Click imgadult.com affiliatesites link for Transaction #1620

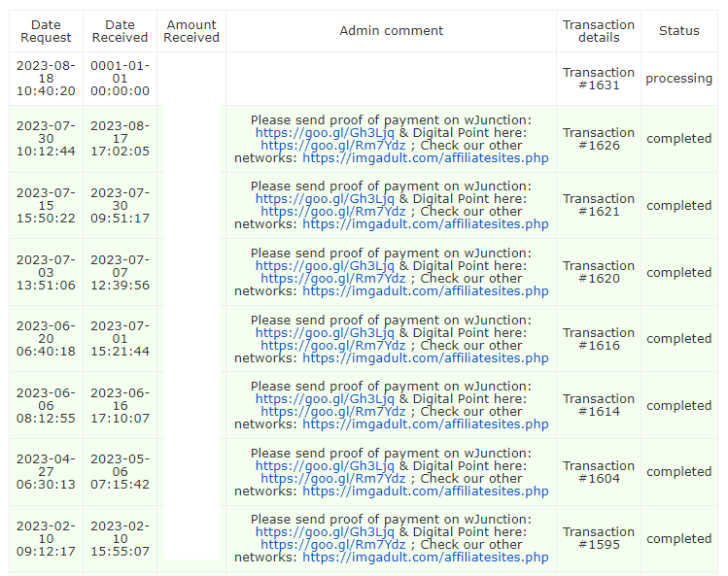coord(425,291)
